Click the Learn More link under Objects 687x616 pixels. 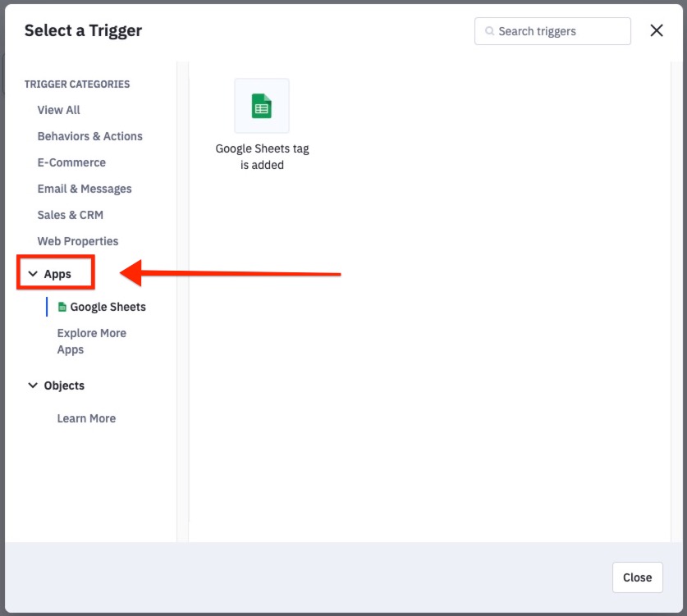[x=86, y=418]
